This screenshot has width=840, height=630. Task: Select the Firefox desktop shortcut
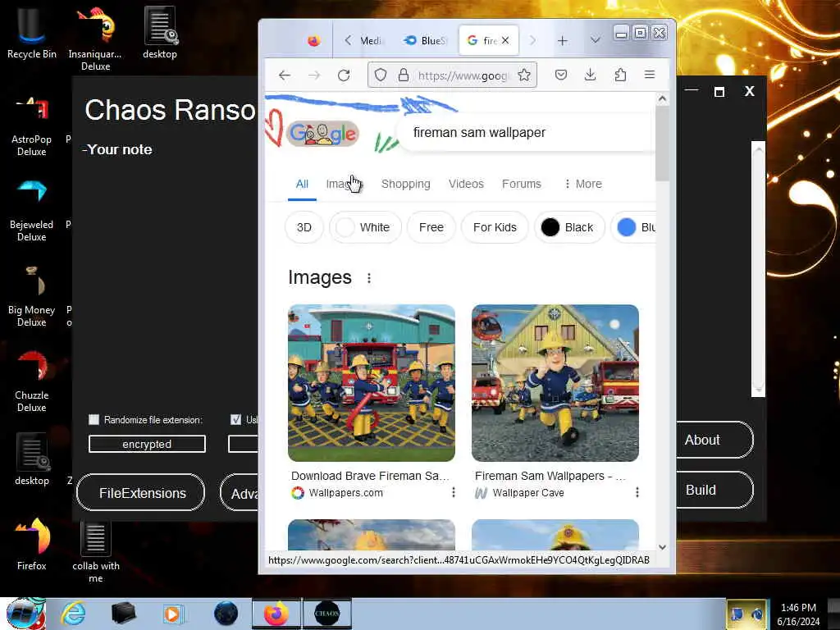tap(32, 544)
